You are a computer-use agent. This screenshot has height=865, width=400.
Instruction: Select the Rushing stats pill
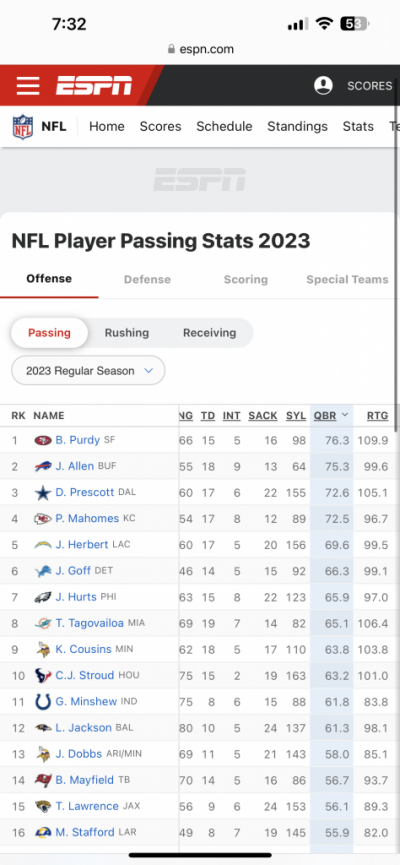[127, 333]
